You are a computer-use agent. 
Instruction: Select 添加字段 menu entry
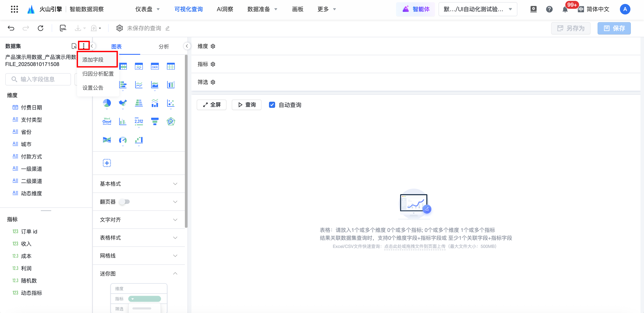(93, 60)
